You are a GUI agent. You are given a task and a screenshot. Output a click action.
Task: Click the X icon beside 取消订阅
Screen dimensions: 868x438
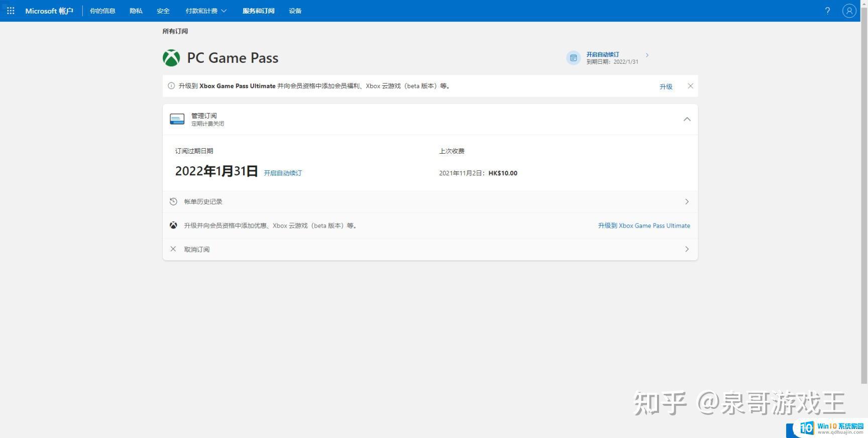173,249
